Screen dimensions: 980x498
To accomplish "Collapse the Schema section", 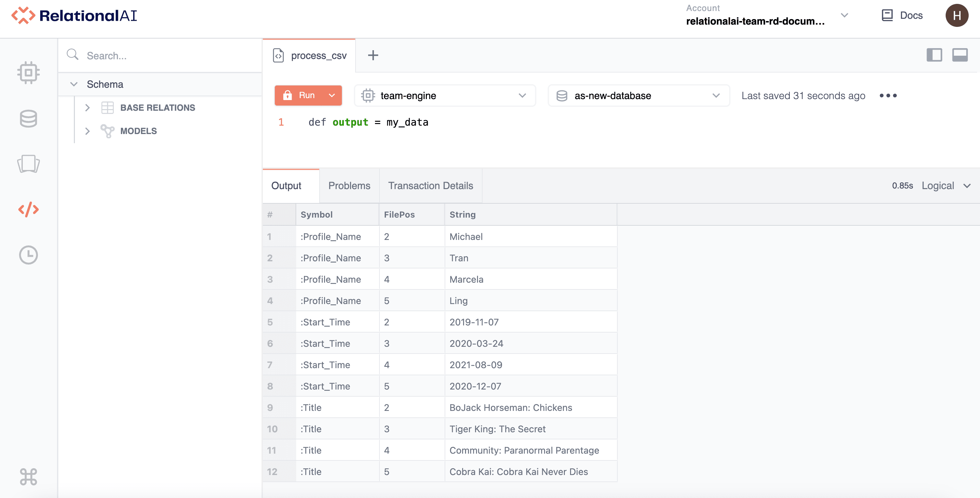I will coord(74,84).
